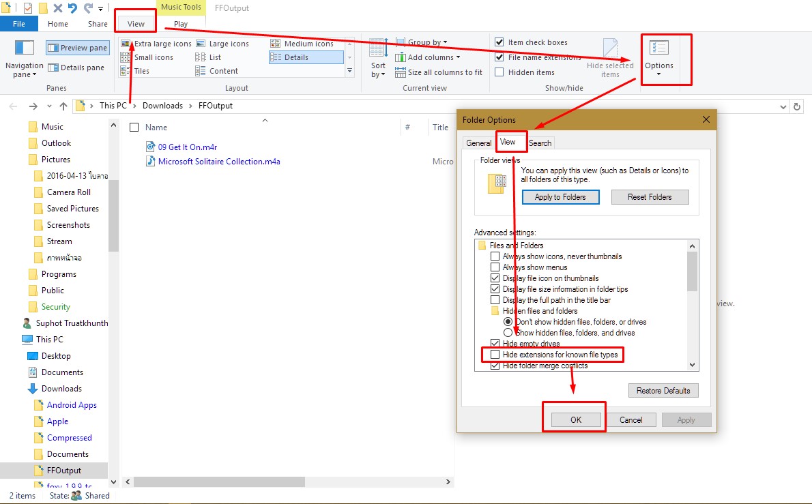Open the Music folder in navigation pane

click(52, 127)
